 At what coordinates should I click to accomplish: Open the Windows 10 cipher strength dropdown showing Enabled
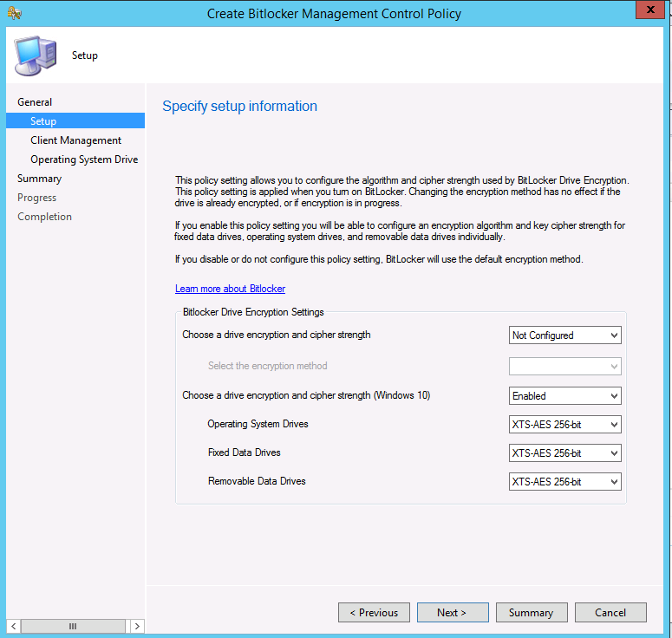(x=564, y=396)
